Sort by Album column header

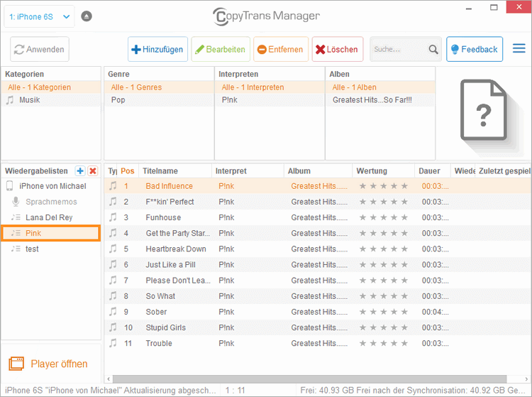(318, 171)
